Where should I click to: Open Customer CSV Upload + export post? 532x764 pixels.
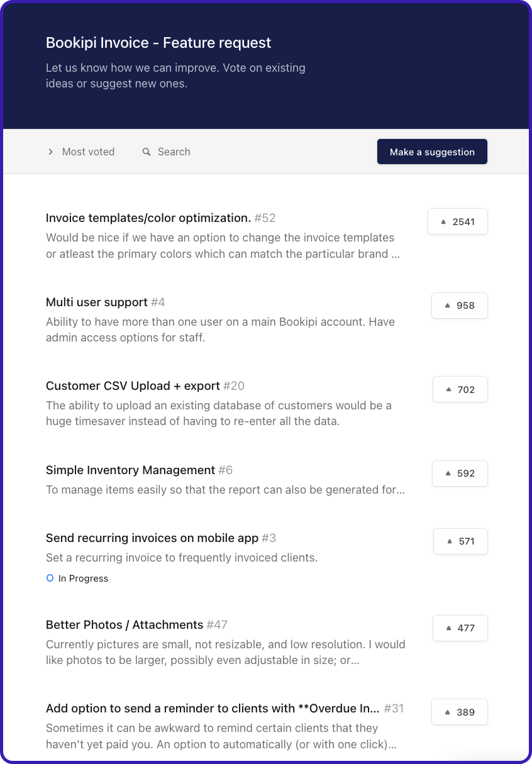133,386
